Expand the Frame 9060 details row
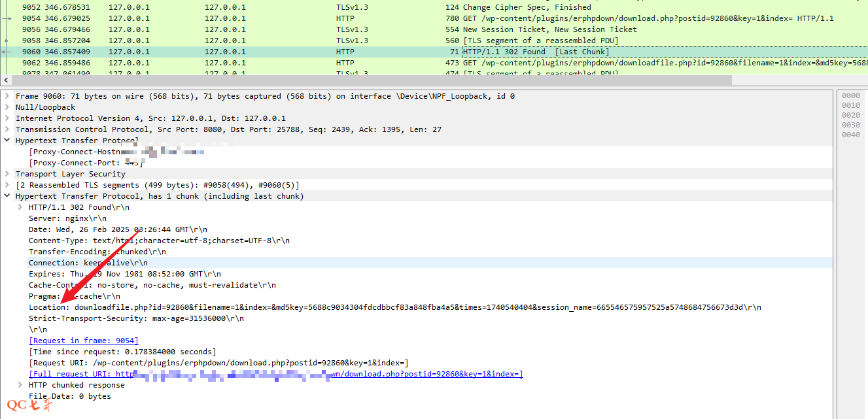 pyautogui.click(x=7, y=96)
